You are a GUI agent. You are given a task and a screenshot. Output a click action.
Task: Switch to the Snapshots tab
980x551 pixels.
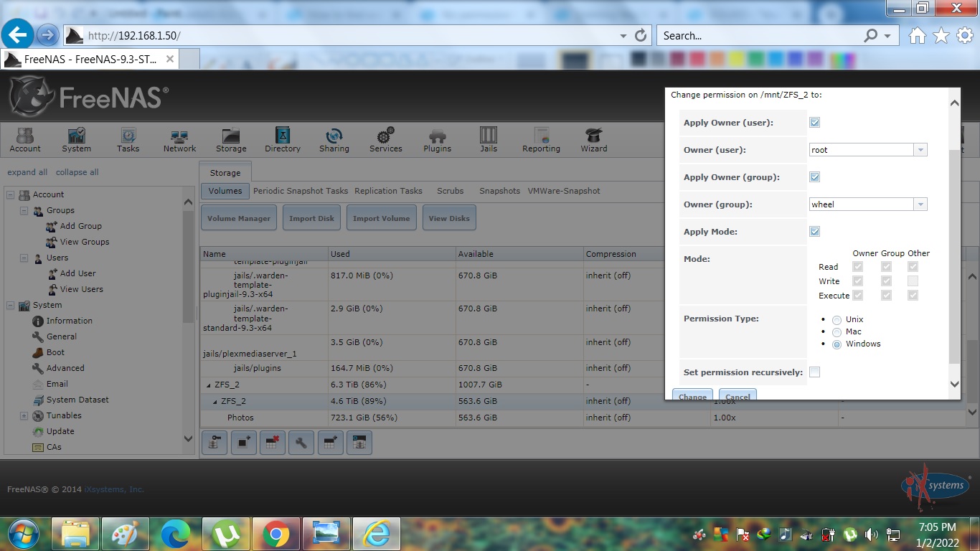click(x=499, y=191)
